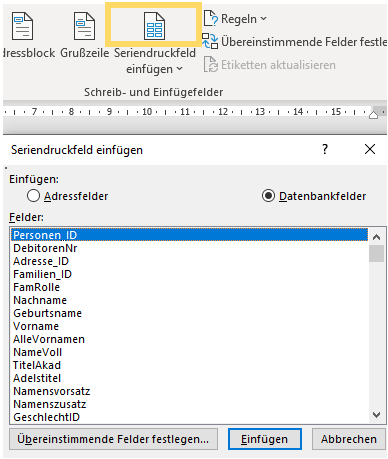Click the ruler right indent marker

[373, 114]
